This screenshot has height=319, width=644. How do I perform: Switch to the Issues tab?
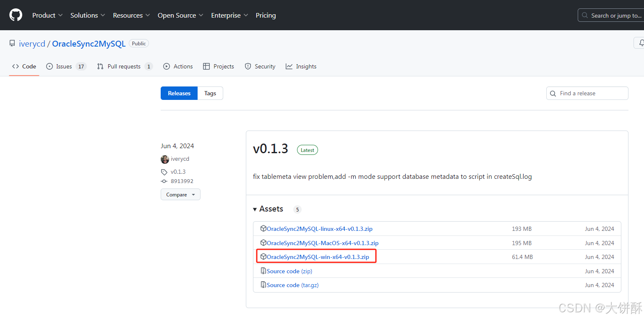[x=66, y=66]
